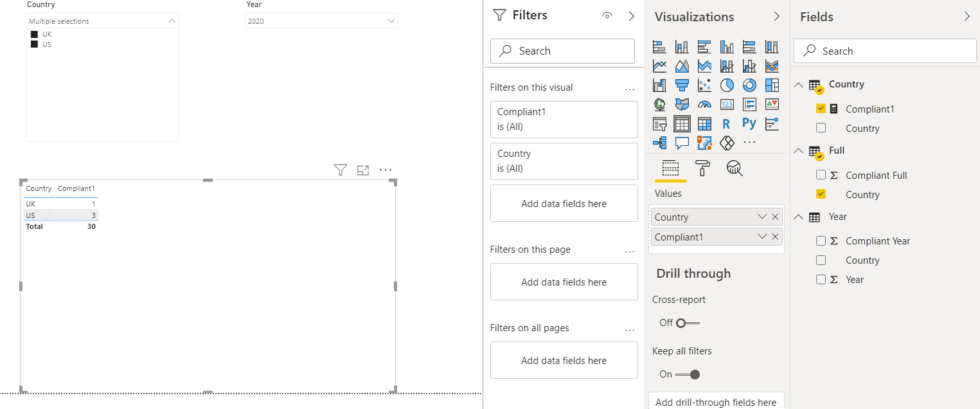Open more options on the table visual
The height and width of the screenshot is (409, 980).
coord(386,170)
